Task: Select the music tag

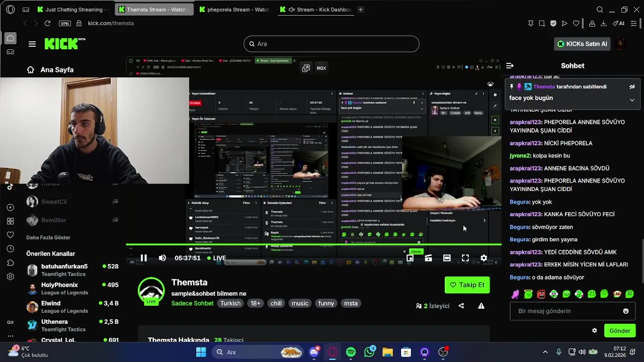Action: (300, 303)
